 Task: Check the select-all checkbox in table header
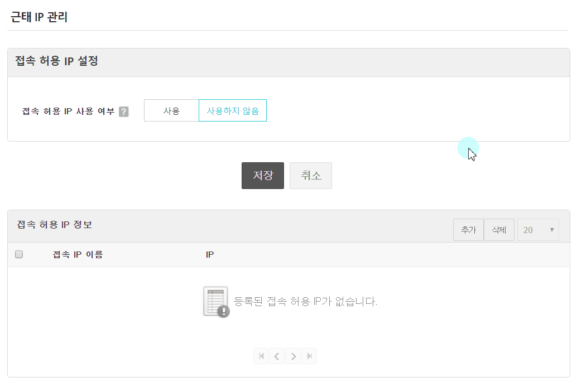[19, 255]
